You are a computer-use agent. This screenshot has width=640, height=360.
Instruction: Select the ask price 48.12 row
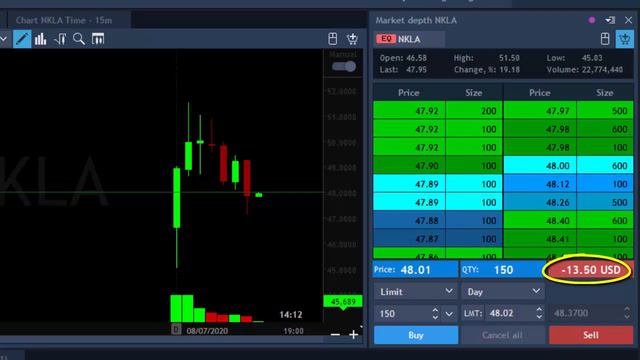[569, 184]
